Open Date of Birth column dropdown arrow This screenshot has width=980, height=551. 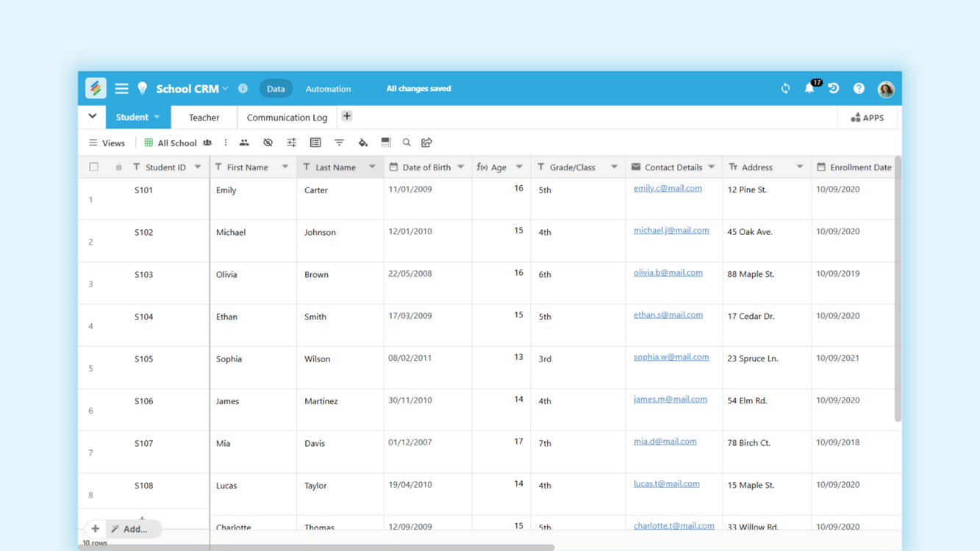(461, 167)
